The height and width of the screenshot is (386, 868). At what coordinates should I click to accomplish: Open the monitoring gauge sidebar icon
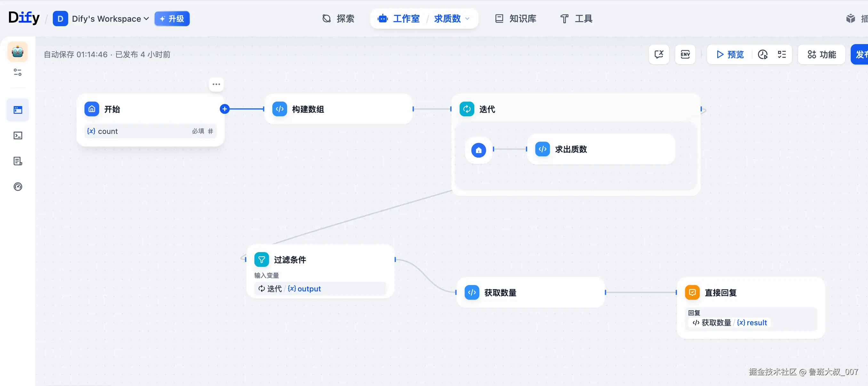[18, 187]
